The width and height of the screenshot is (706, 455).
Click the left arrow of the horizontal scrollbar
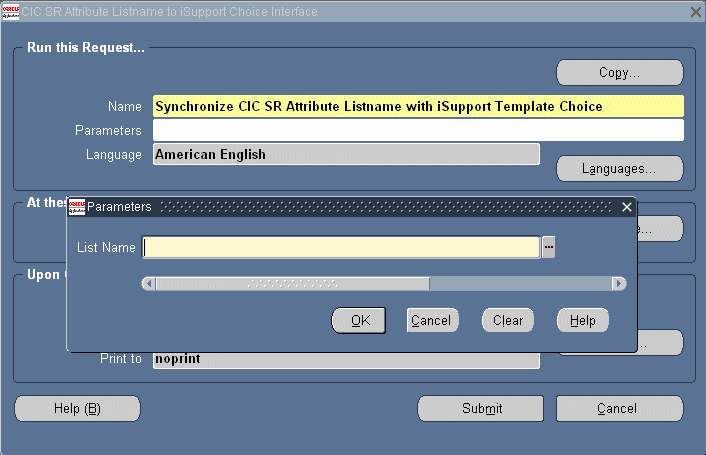point(149,284)
